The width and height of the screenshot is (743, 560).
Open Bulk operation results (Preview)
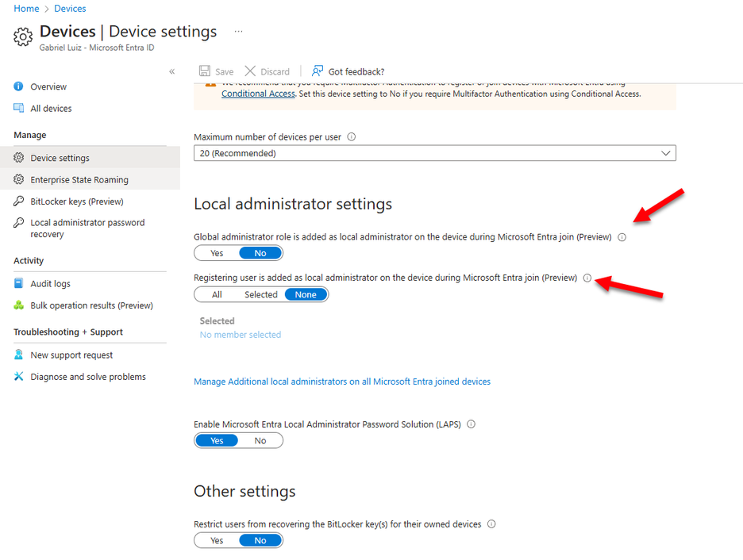point(91,306)
